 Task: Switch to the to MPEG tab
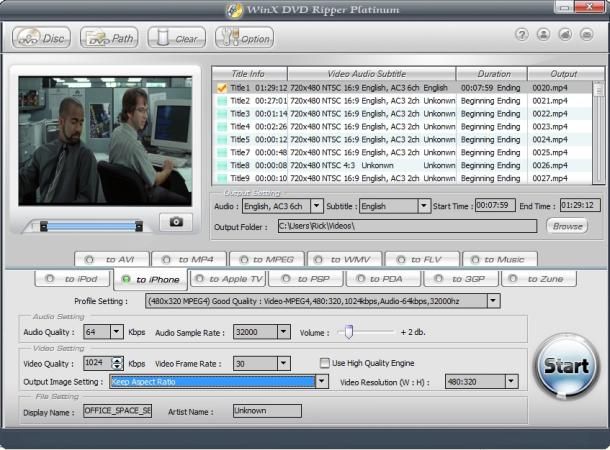click(266, 259)
